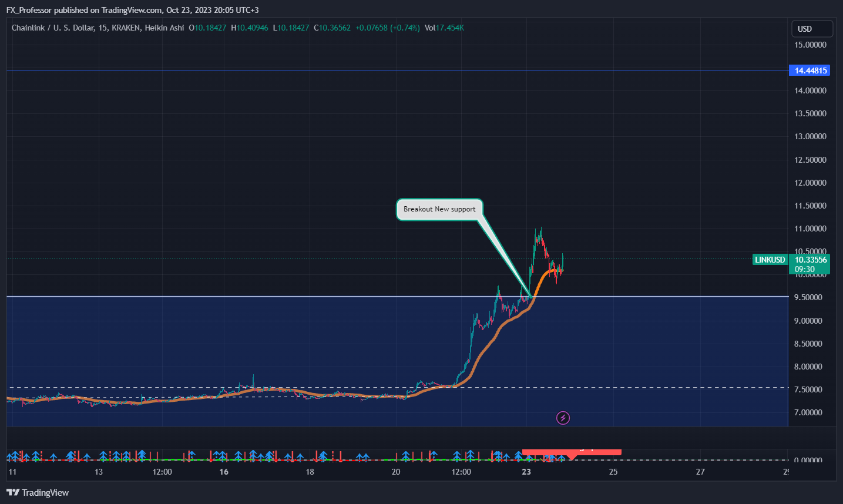Open the USD currency selector
843x504 pixels.
point(811,29)
